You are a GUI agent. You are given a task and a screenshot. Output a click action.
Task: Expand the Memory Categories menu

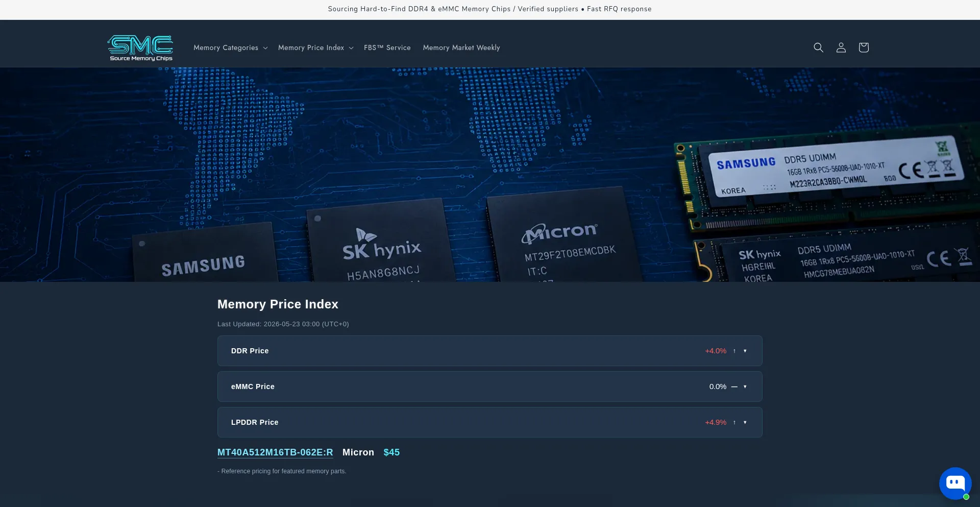pos(230,47)
